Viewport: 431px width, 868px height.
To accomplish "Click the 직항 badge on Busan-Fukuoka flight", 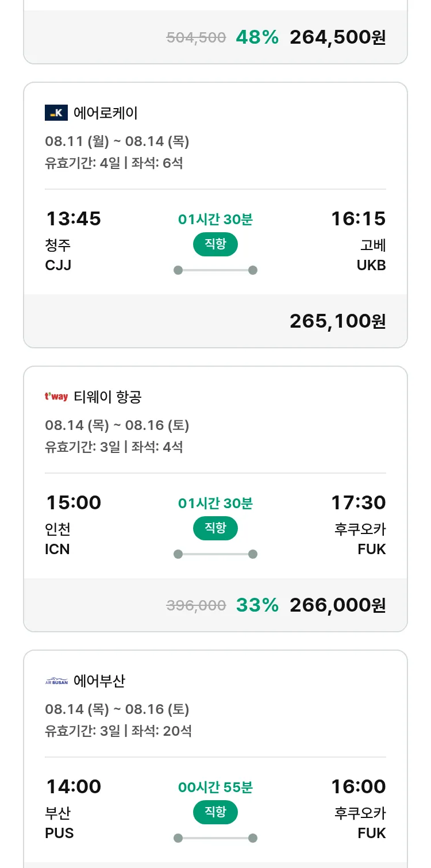I will tap(215, 812).
